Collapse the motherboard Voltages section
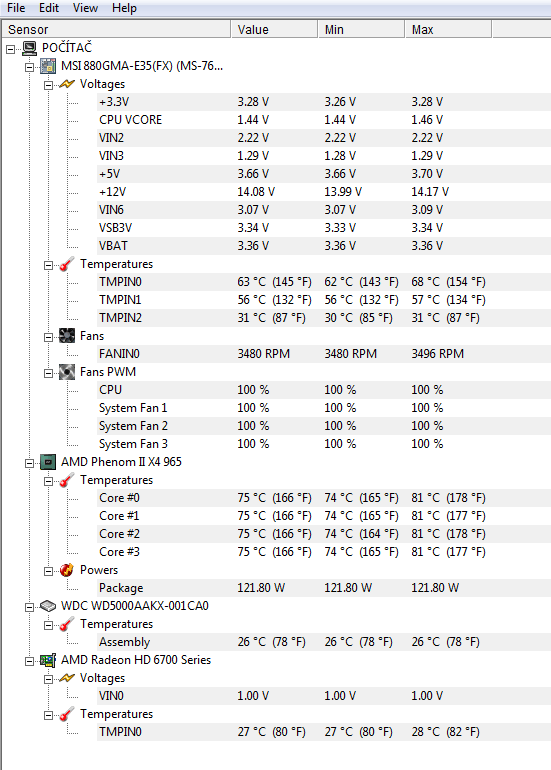 tap(48, 85)
